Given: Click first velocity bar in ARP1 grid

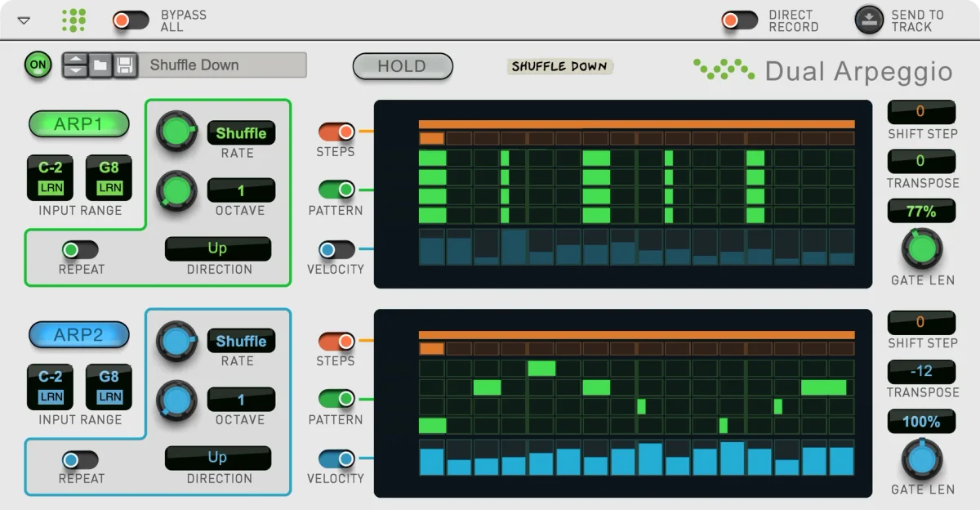Looking at the screenshot, I should point(433,252).
